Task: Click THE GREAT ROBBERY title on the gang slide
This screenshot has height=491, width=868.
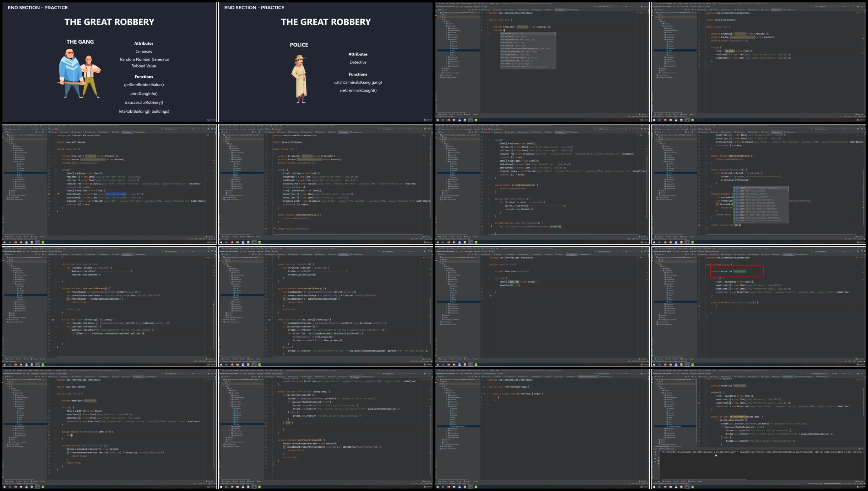Action: pos(109,22)
